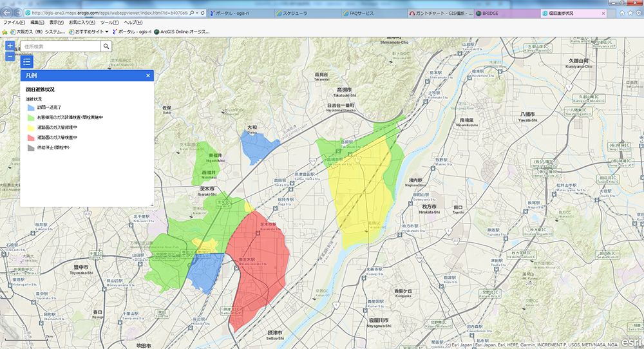The width and height of the screenshot is (644, 349).
Task: Click the browser forward arrow
Action: tap(20, 14)
